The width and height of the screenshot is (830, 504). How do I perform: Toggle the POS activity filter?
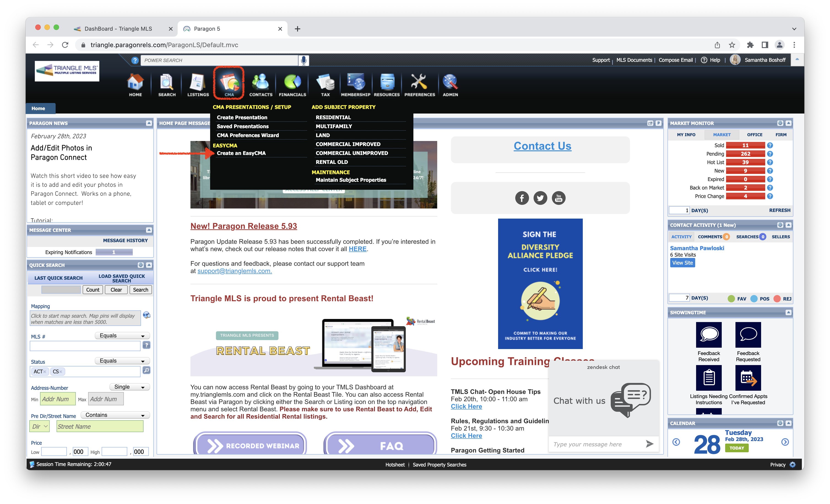pyautogui.click(x=759, y=298)
